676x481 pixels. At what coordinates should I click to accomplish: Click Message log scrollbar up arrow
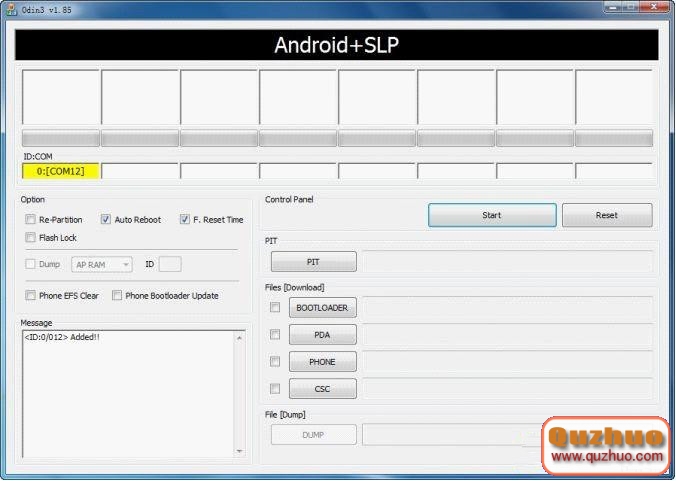[x=239, y=338]
